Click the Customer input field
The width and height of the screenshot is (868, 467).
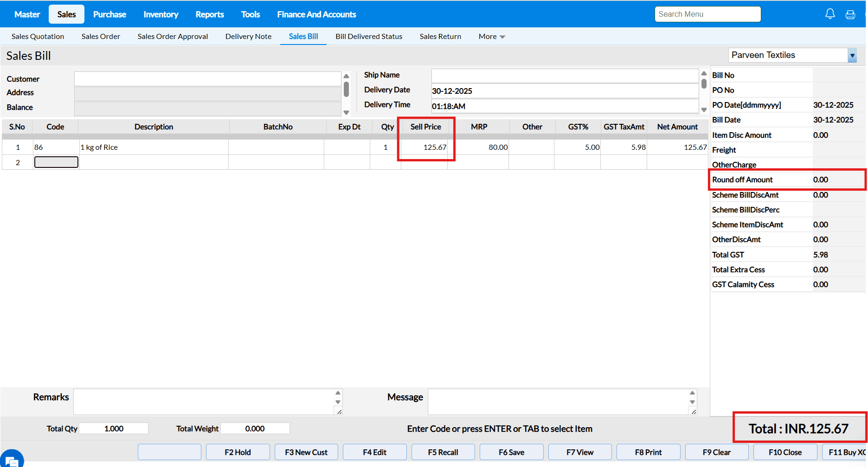click(x=207, y=79)
